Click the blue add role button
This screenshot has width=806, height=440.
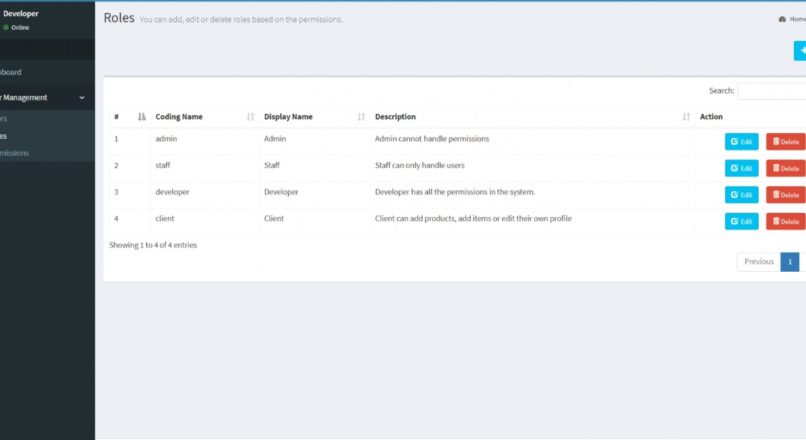pos(800,51)
